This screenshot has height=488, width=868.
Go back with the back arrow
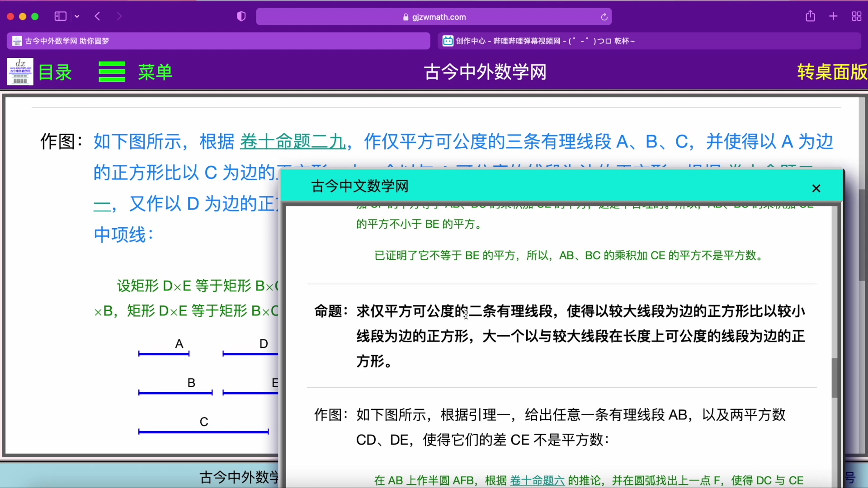point(98,16)
